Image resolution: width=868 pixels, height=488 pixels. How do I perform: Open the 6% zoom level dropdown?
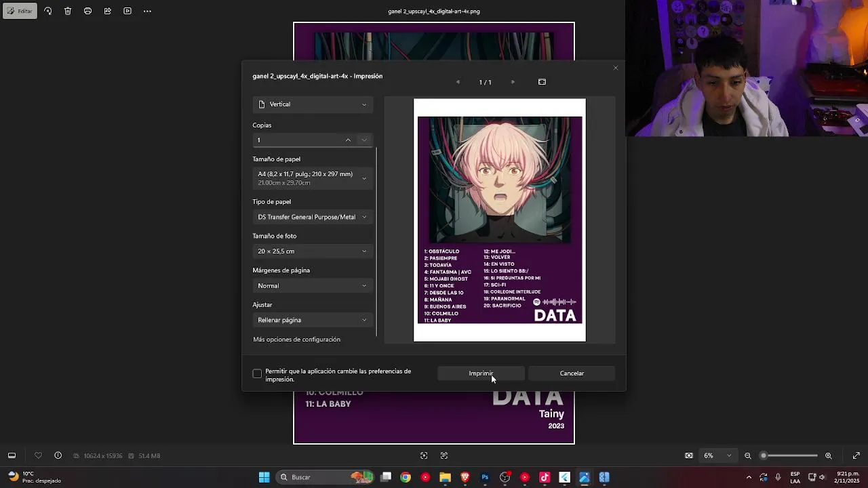click(717, 455)
